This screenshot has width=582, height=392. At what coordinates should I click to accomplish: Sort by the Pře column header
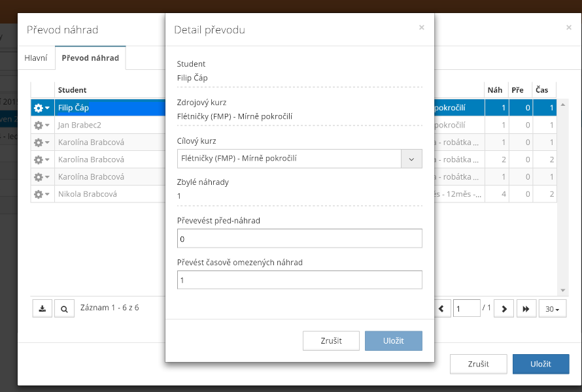pyautogui.click(x=520, y=90)
